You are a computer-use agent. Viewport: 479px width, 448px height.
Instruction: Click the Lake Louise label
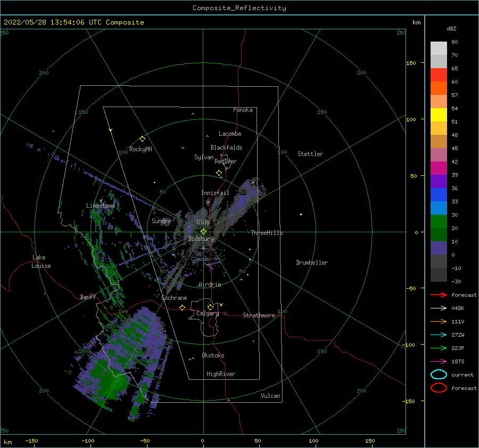(41, 262)
